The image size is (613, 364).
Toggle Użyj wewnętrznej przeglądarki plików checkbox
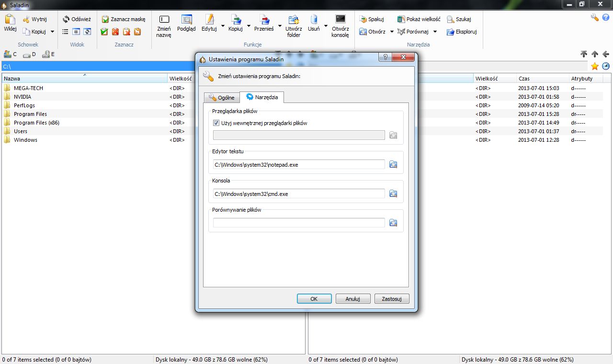click(216, 123)
